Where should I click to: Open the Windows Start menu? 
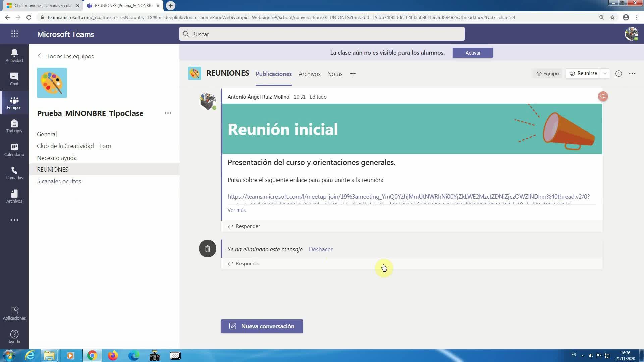(9, 355)
